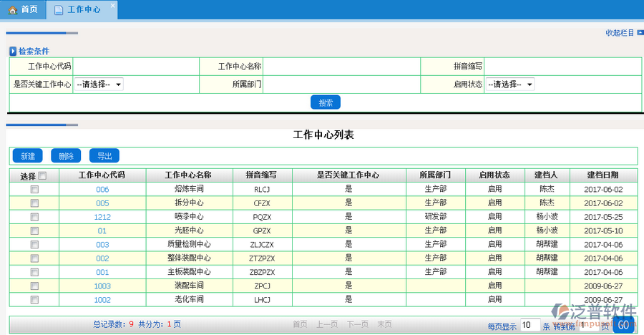Expand the 启用状态 dropdown
The height and width of the screenshot is (335, 644).
[x=510, y=84]
